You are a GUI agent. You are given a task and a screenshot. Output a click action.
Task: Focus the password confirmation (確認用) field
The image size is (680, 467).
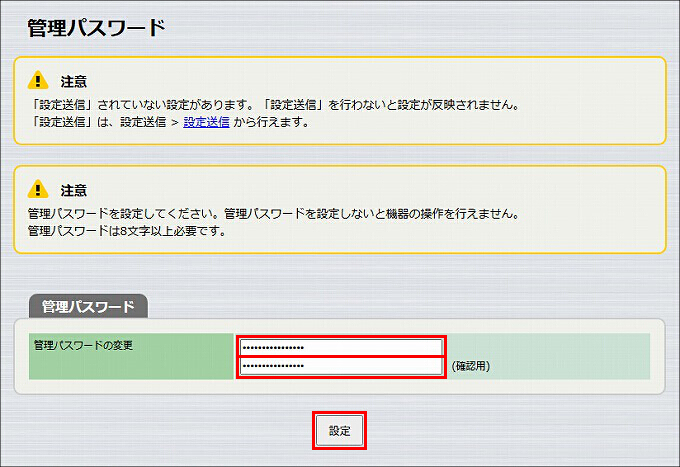pyautogui.click(x=341, y=366)
